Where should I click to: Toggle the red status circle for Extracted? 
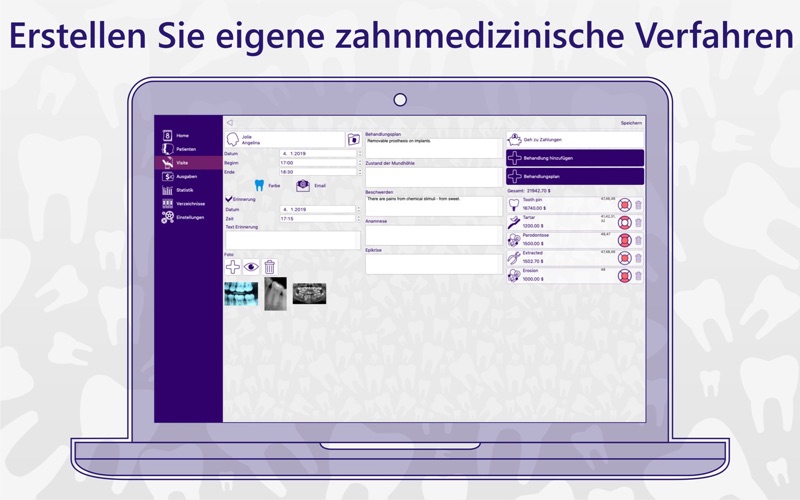point(624,258)
